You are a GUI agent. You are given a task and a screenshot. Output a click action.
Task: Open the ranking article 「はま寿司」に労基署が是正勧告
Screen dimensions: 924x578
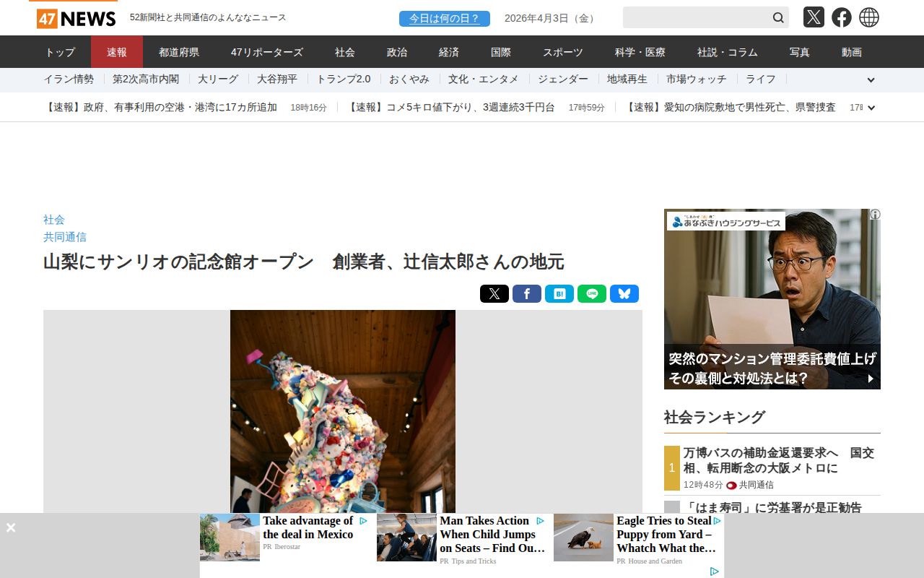[772, 507]
